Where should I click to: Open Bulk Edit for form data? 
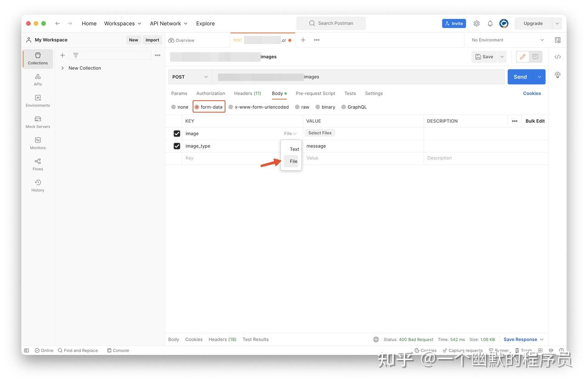click(x=535, y=121)
